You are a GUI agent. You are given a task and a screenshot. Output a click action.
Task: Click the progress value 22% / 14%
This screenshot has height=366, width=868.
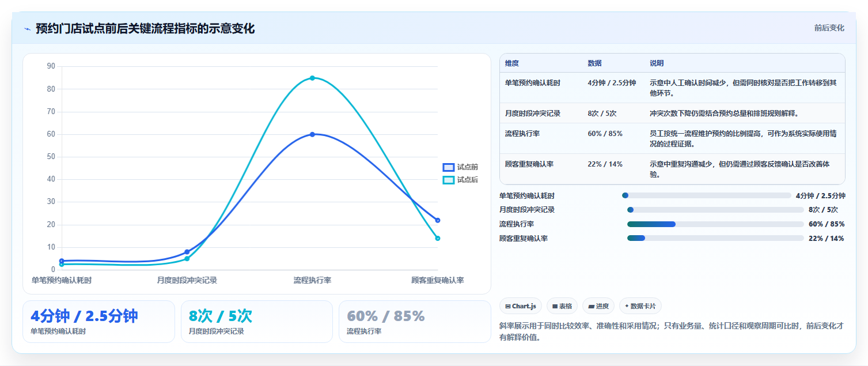[x=826, y=238]
